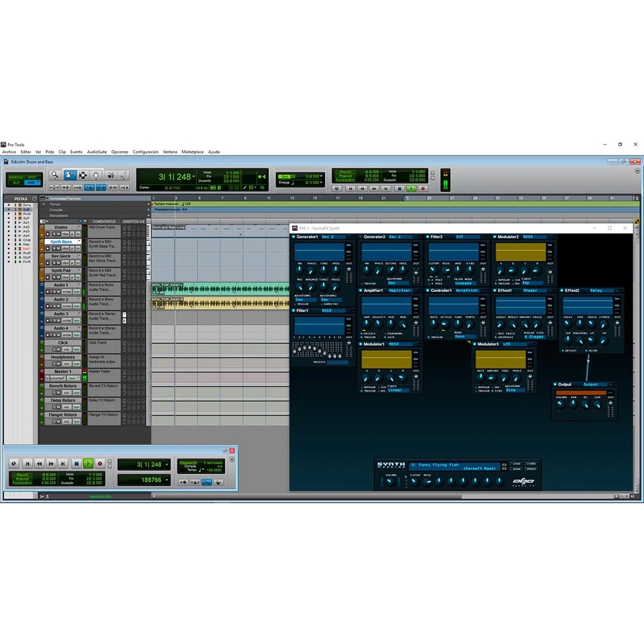The image size is (644, 644).
Task: Click the Master 1 volume view selector
Action: pyautogui.click(x=57, y=378)
